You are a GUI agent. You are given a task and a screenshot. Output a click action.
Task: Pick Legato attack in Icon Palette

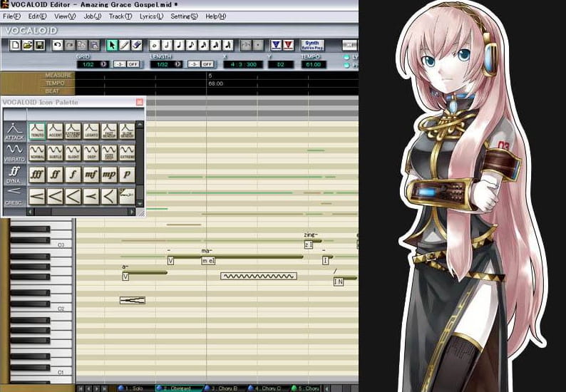[x=91, y=131]
